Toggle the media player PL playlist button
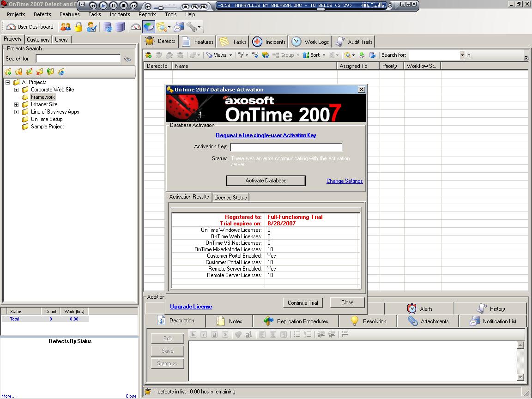The width and height of the screenshot is (532, 399). (195, 6)
